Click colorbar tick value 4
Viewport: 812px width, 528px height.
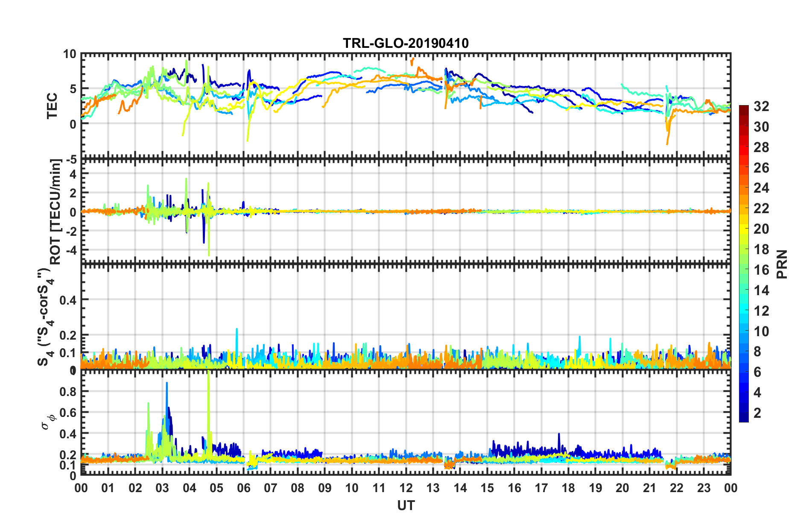pyautogui.click(x=757, y=393)
